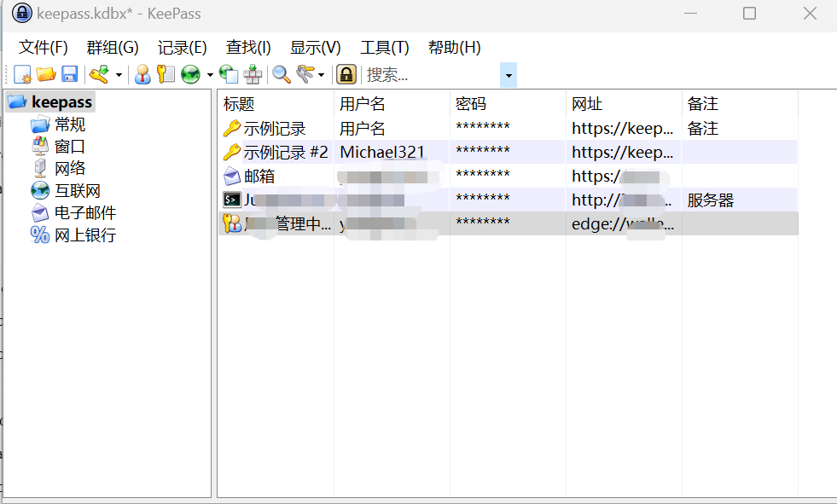Image resolution: width=837 pixels, height=504 pixels.
Task: Click the KeePass lock icon in title bar
Action: [22, 13]
